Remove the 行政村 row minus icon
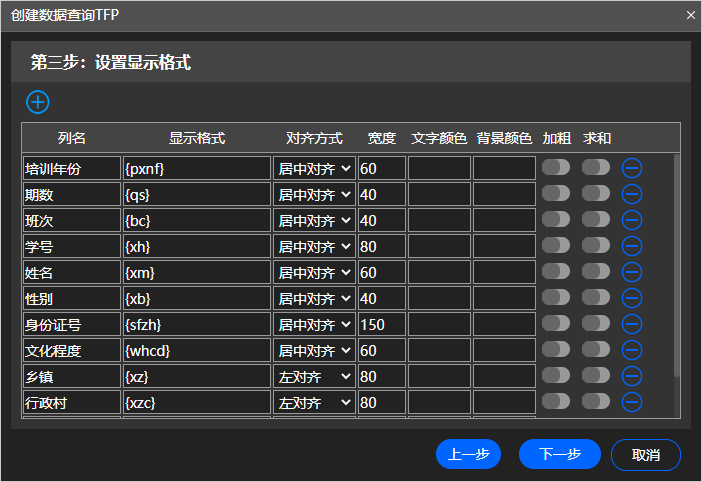The width and height of the screenshot is (702, 482). (x=632, y=402)
